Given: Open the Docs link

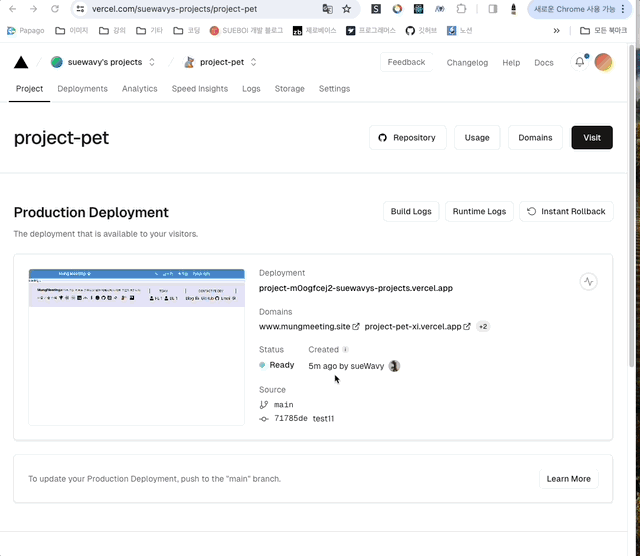Looking at the screenshot, I should point(544,62).
